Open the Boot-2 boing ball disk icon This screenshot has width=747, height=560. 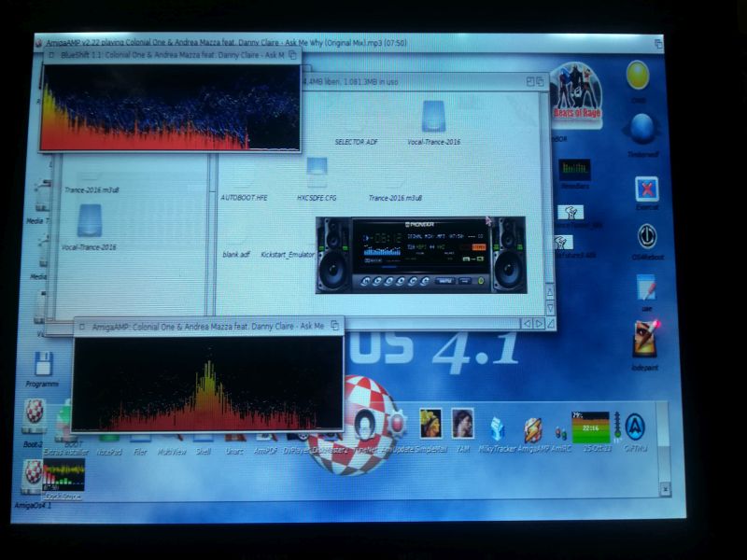[x=34, y=415]
